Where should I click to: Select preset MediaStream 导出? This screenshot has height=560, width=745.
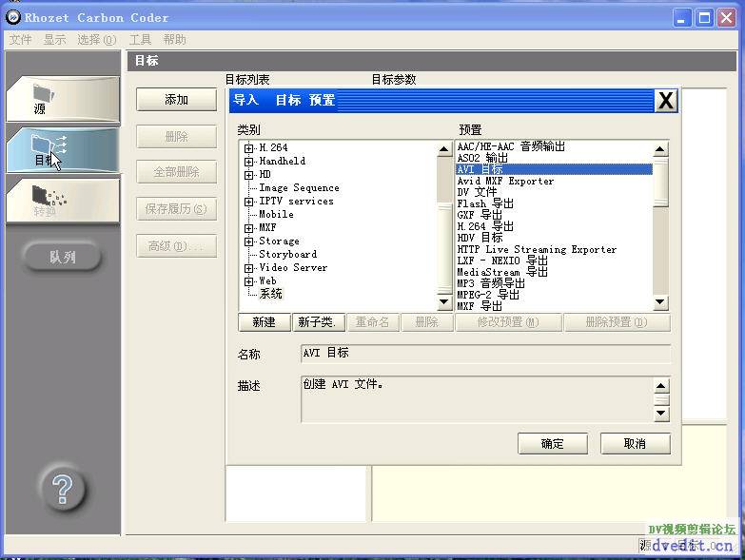(x=502, y=272)
